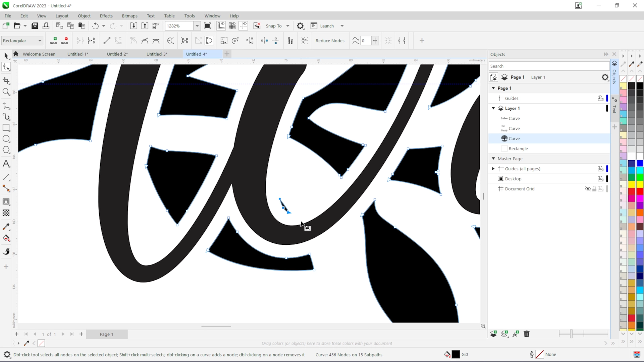
Task: Click the Convert to Line icon
Action: pyautogui.click(x=107, y=41)
